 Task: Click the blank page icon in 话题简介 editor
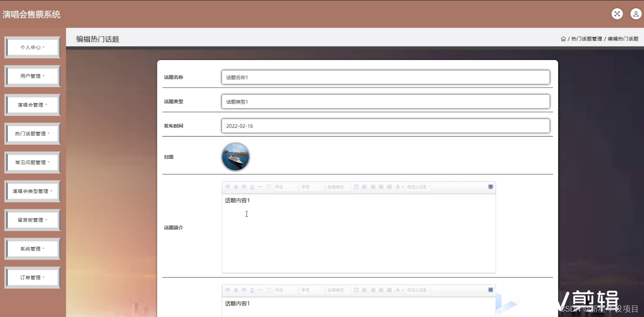[269, 187]
